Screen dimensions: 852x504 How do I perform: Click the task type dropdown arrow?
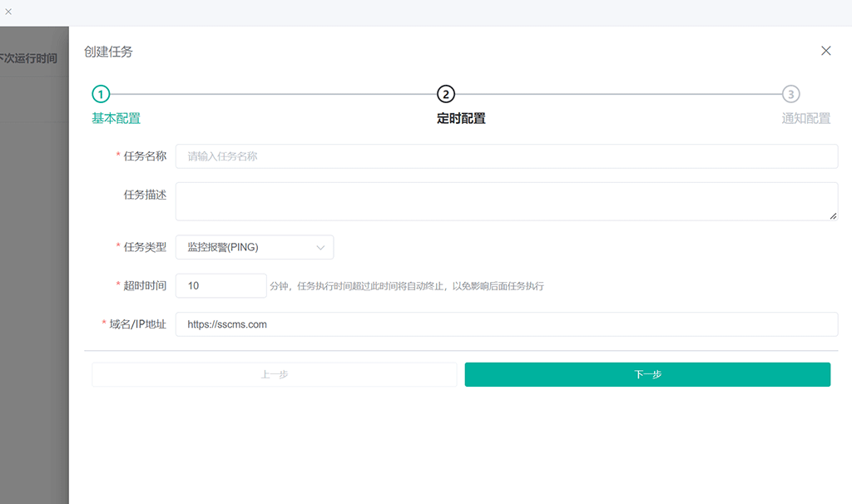coord(320,247)
